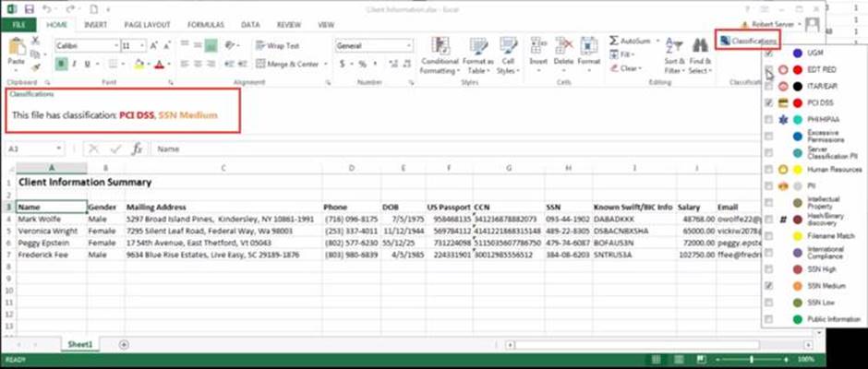Viewport: 868px width, 369px height.
Task: Switch to the PAGE LAYOUT ribbon tab
Action: 146,25
